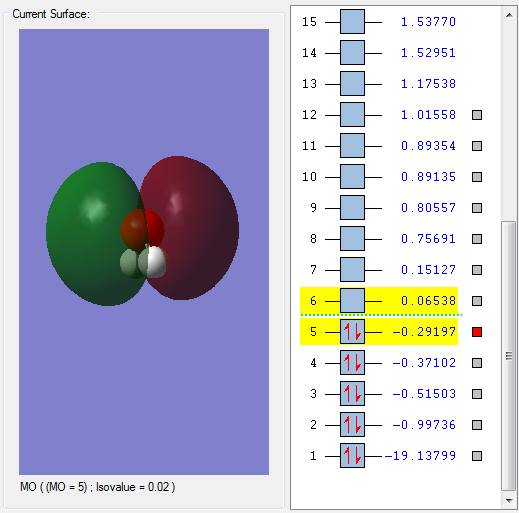Viewport: 519px width, 513px height.
Task: Select the energy value -0.37102
Action: tap(424, 363)
